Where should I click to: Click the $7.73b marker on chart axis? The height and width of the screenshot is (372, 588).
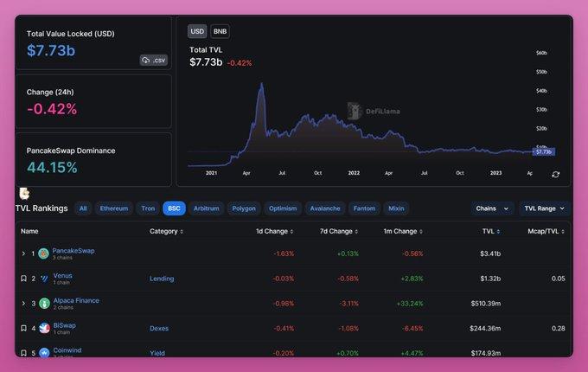point(542,151)
